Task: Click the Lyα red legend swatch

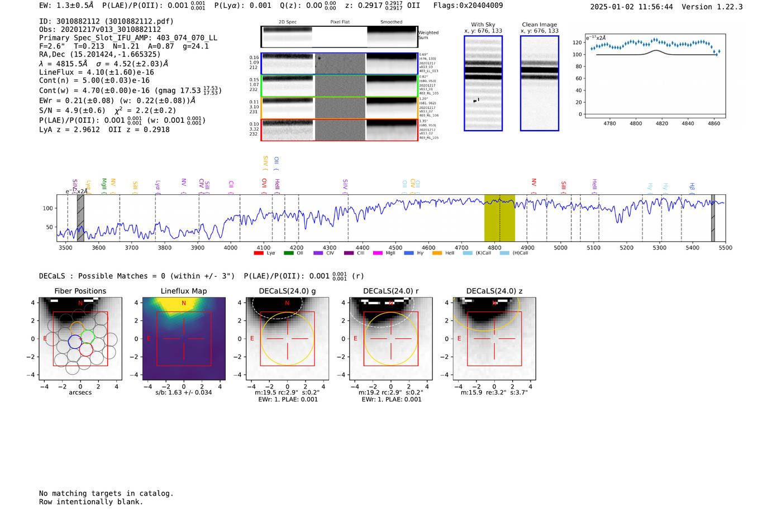Action: point(259,253)
